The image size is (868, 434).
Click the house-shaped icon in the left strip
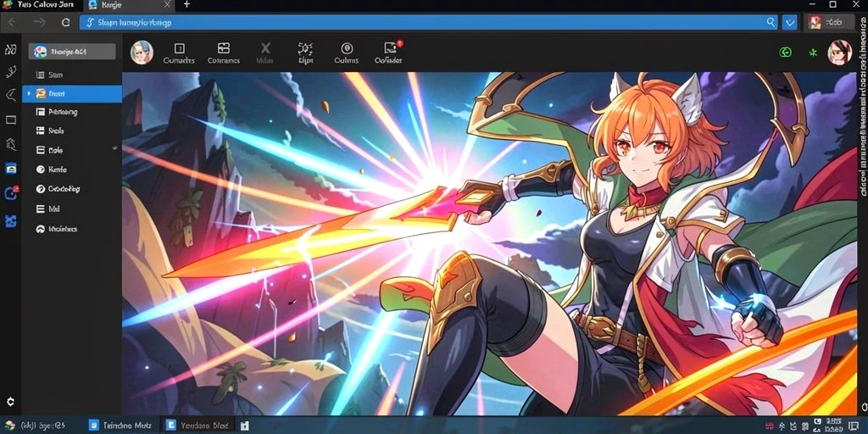coord(10,144)
